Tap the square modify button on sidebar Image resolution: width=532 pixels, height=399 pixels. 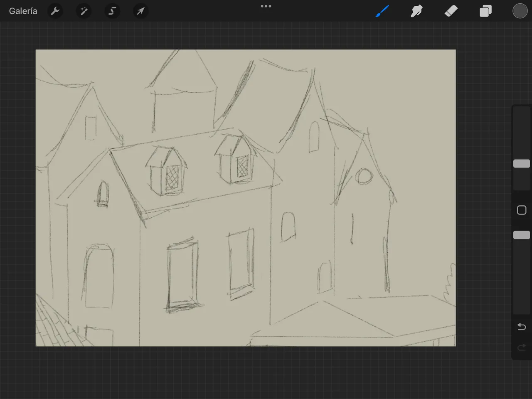tap(522, 210)
